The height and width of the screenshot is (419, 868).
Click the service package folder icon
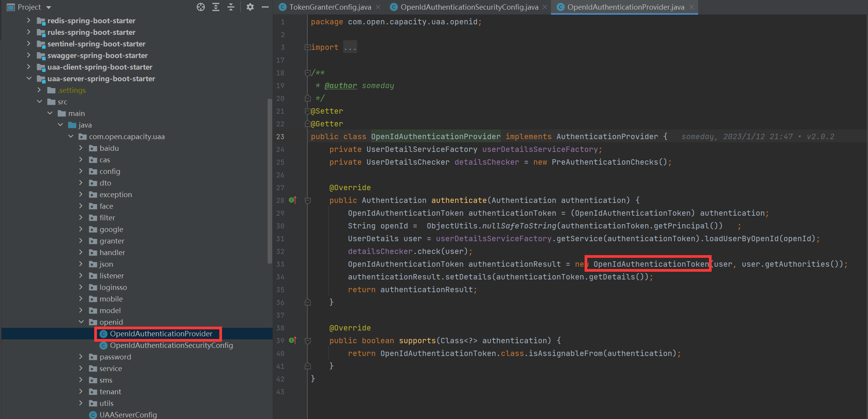pos(93,368)
